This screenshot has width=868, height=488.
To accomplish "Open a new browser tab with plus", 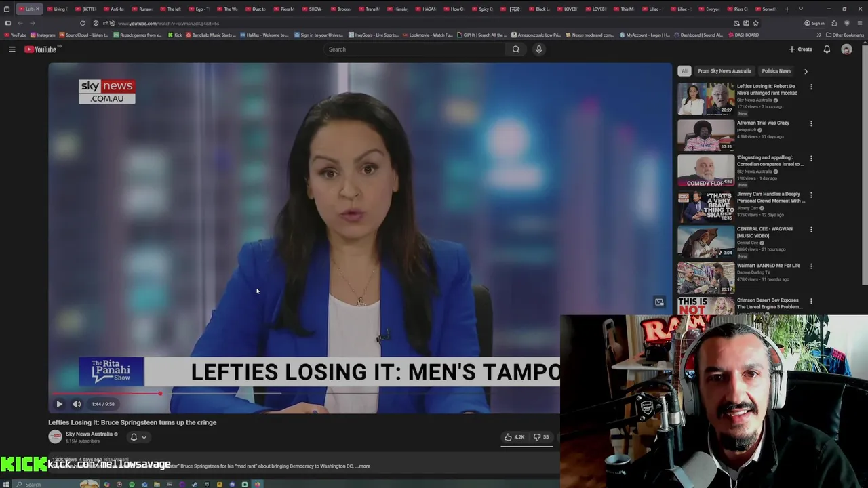I will pos(787,9).
